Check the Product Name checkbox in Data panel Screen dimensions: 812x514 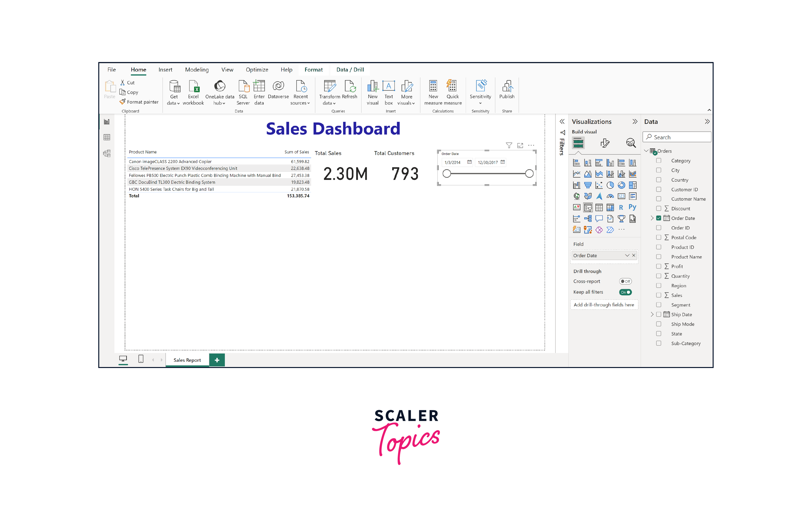tap(658, 256)
